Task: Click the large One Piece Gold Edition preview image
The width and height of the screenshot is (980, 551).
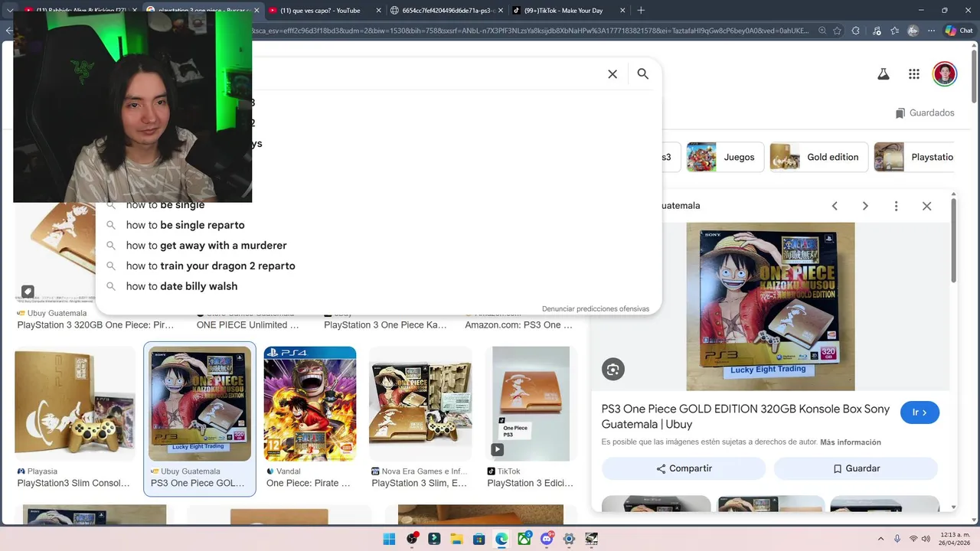Action: (x=770, y=306)
